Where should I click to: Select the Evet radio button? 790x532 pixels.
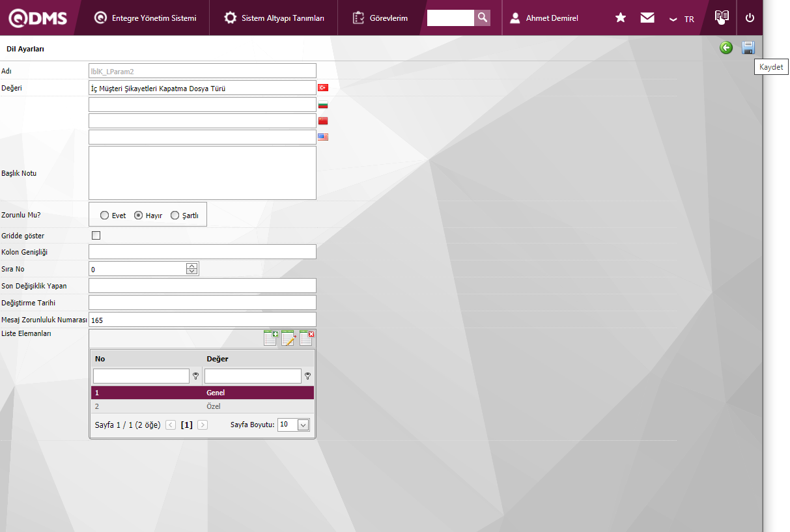[104, 216]
